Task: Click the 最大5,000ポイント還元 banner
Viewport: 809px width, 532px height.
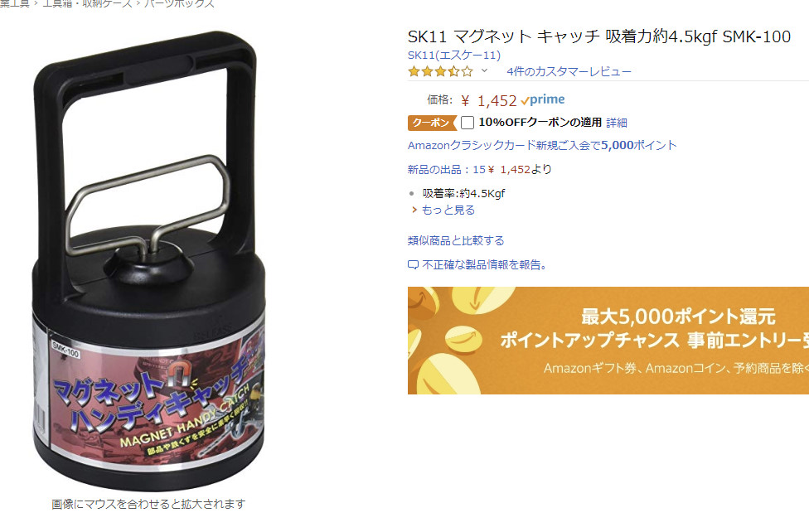Action: pos(608,341)
